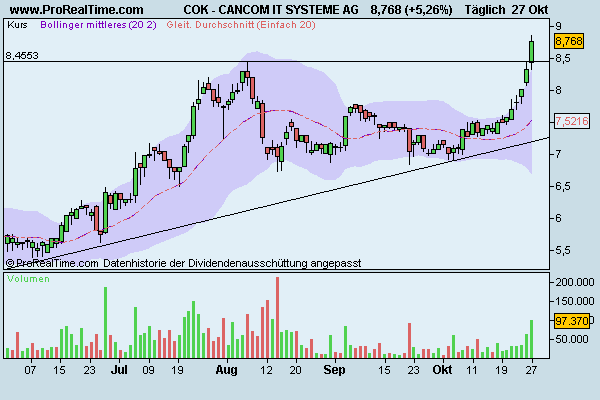Image resolution: width=600 pixels, height=400 pixels.
Task: Click the tall green volume bar before Jul
Action: click(106, 322)
